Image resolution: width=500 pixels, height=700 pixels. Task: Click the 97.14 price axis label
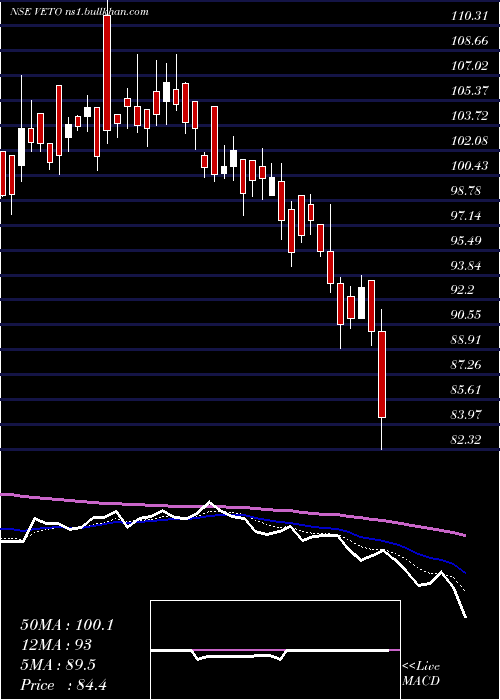tap(467, 216)
